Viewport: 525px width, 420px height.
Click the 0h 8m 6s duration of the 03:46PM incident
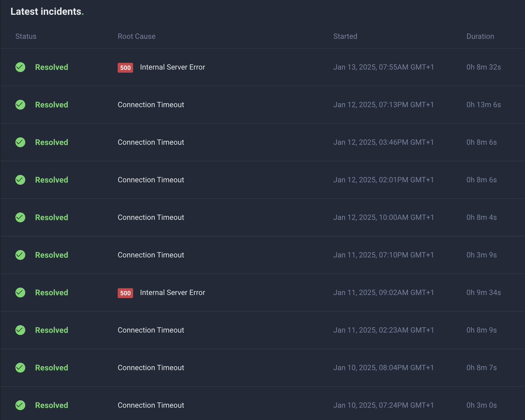coord(482,142)
